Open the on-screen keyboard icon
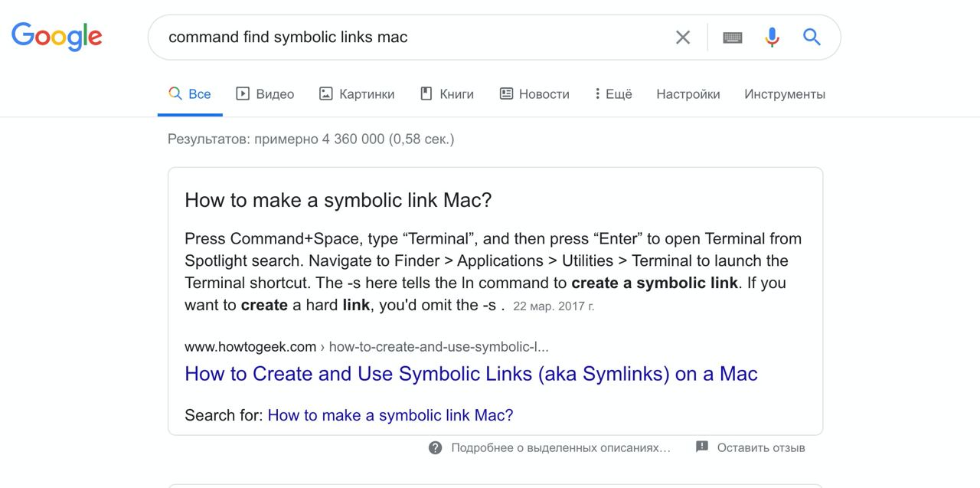This screenshot has height=488, width=980. coord(733,37)
